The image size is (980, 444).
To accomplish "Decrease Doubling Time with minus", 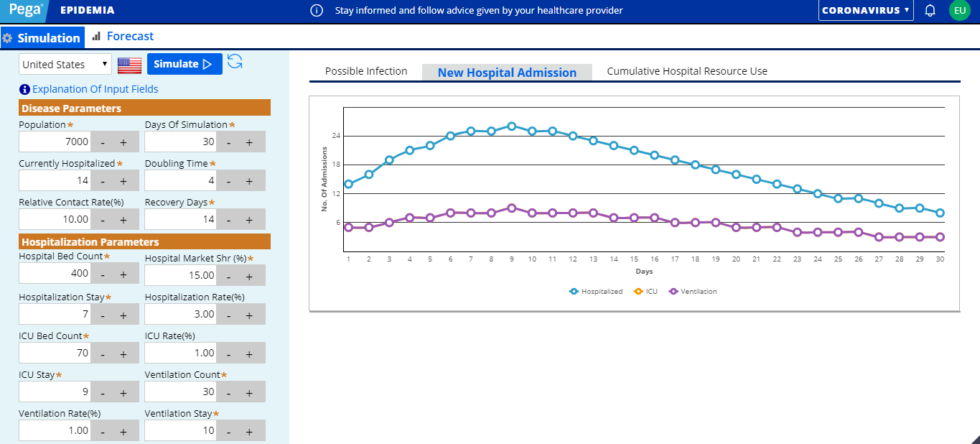I will click(x=228, y=181).
